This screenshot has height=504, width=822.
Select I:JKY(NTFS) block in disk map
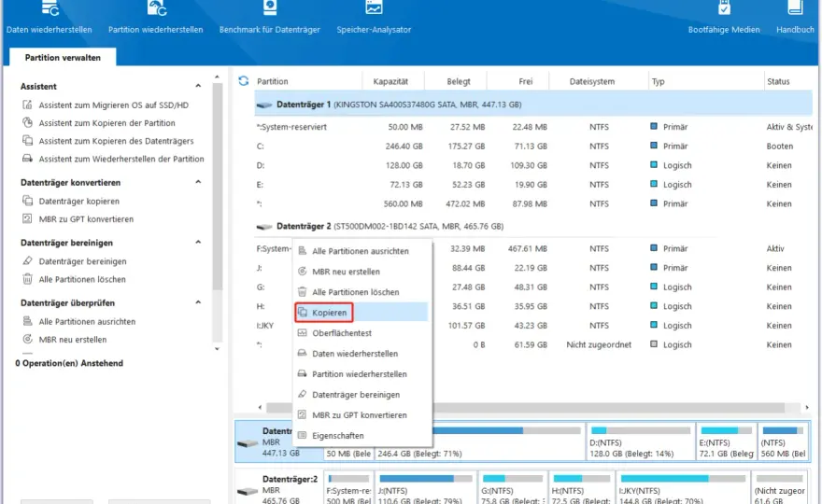point(683,489)
